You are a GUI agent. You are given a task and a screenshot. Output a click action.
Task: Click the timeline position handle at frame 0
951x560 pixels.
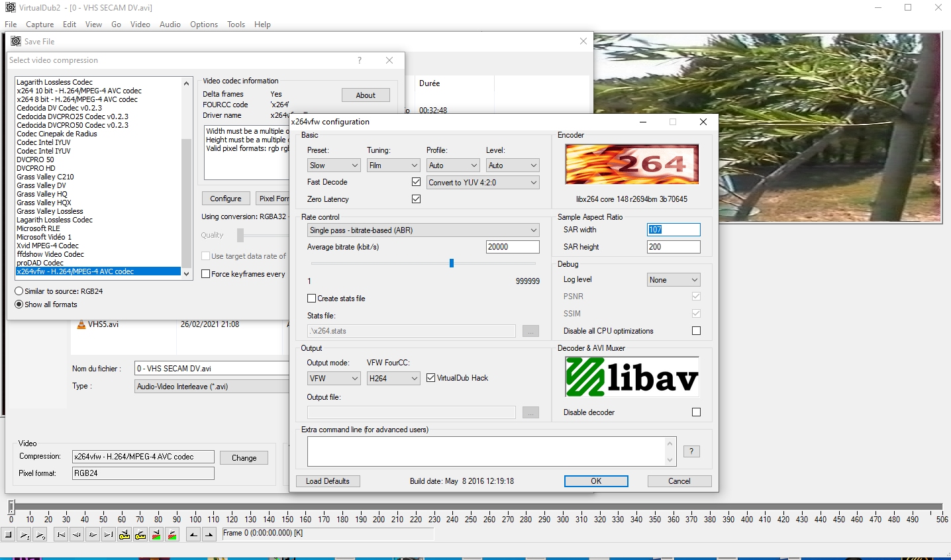pyautogui.click(x=11, y=507)
